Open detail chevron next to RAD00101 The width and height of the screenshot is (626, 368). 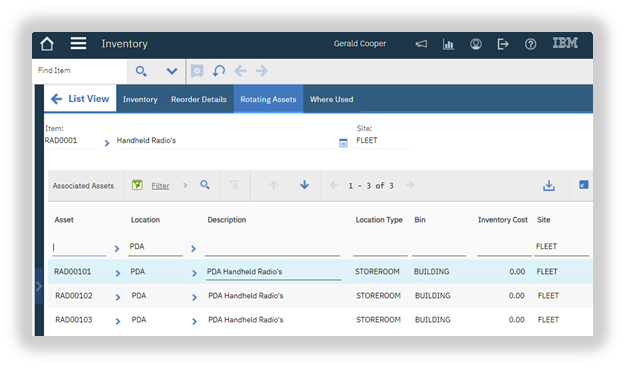click(118, 273)
